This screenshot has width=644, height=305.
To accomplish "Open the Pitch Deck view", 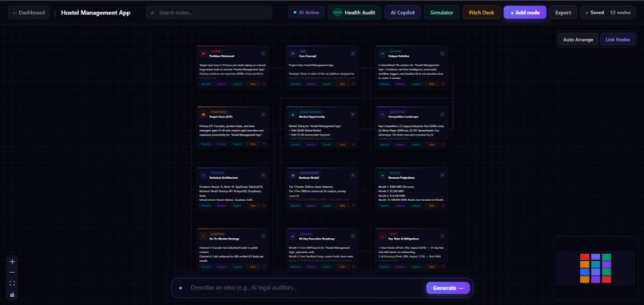I will pos(481,12).
